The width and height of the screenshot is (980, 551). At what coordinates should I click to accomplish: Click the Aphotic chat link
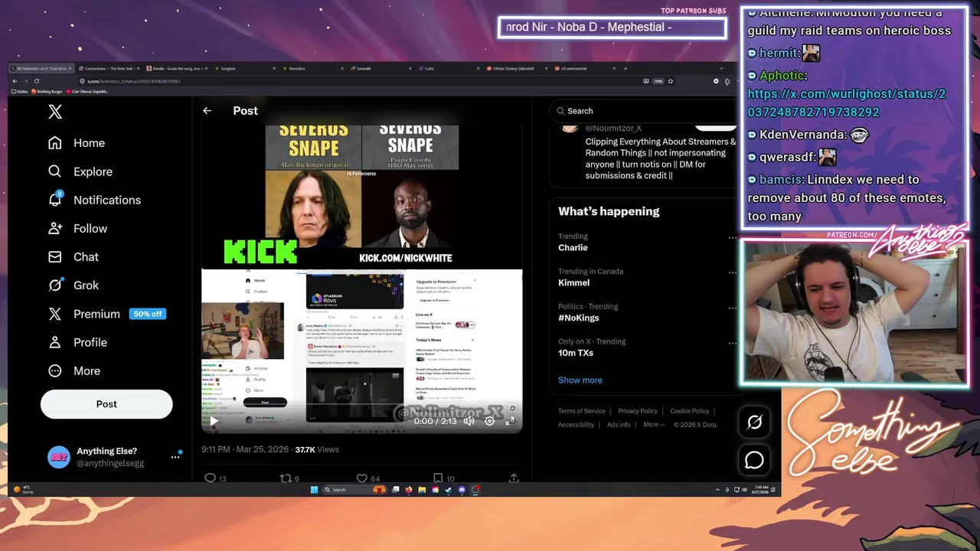point(847,103)
